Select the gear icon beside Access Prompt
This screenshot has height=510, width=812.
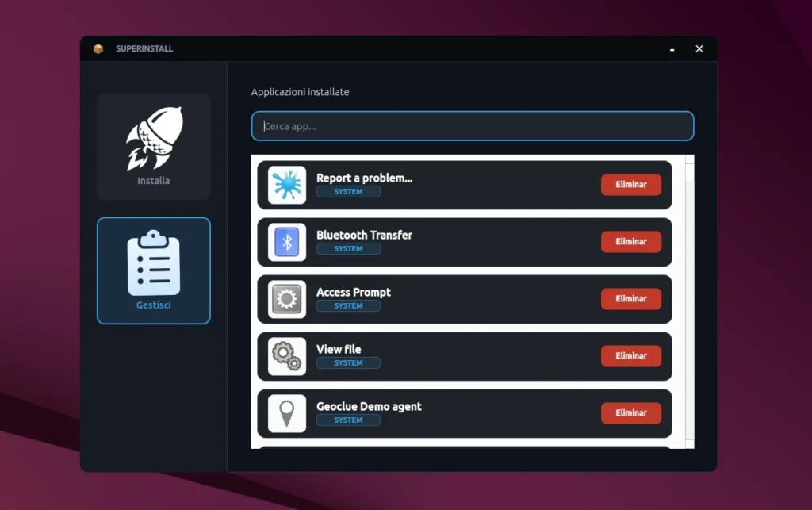pyautogui.click(x=285, y=299)
